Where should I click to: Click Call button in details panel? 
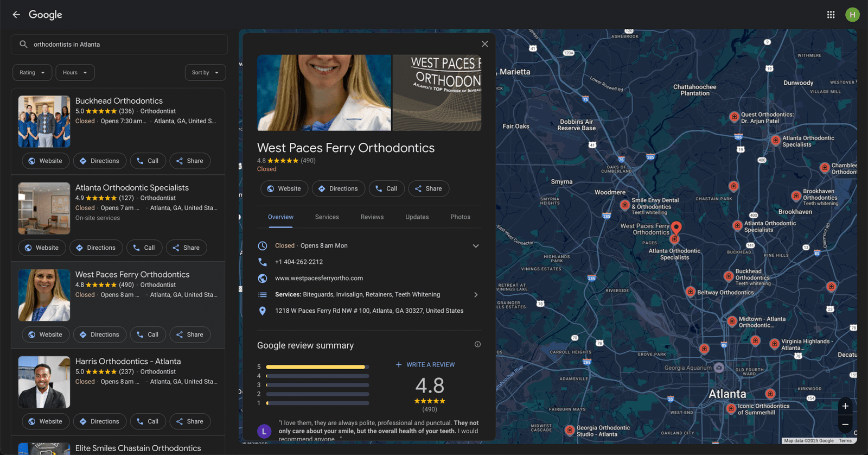pos(386,188)
